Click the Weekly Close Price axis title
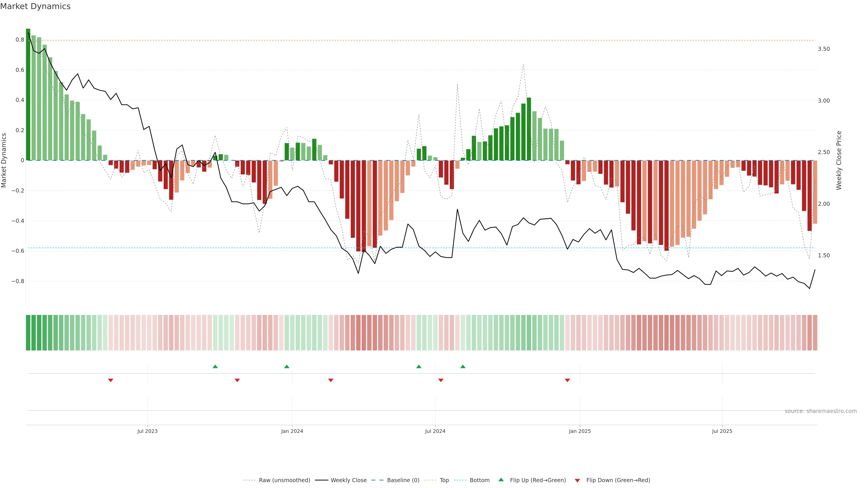This screenshot has height=488, width=868. (x=839, y=160)
